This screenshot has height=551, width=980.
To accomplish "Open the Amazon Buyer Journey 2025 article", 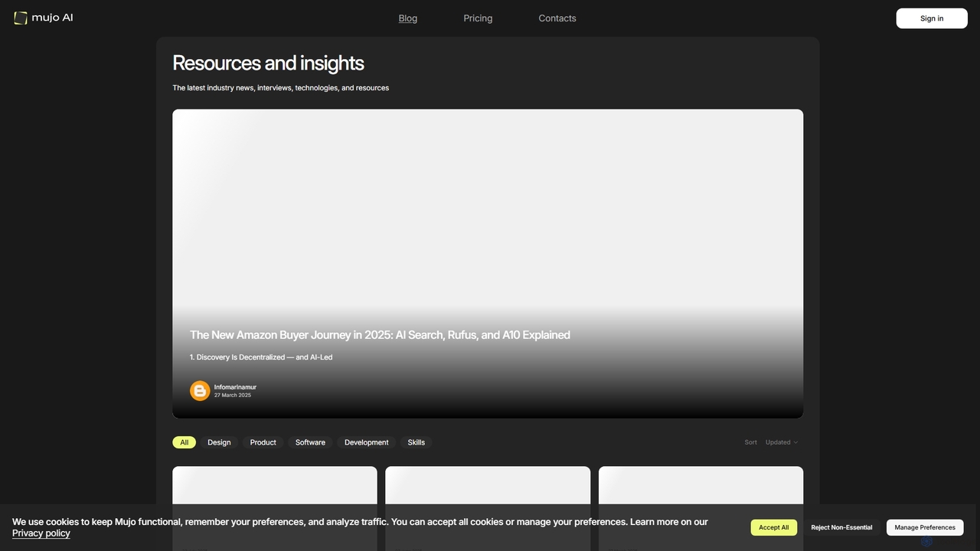I will [x=380, y=335].
